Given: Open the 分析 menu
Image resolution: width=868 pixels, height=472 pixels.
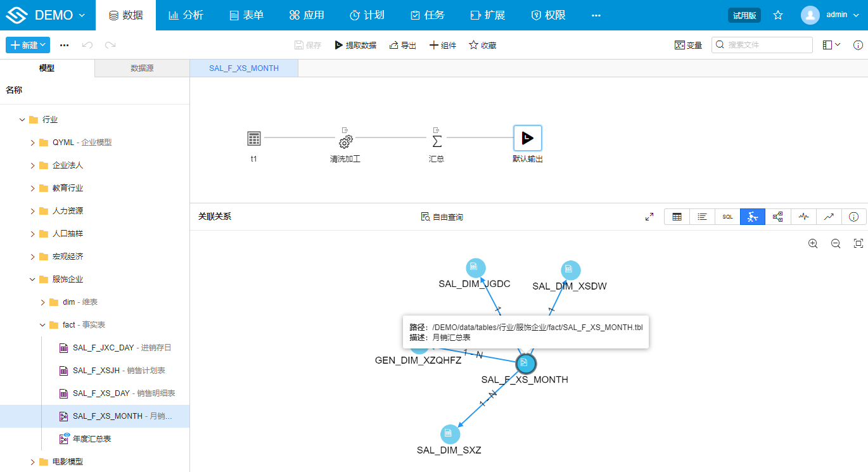Looking at the screenshot, I should (x=186, y=15).
